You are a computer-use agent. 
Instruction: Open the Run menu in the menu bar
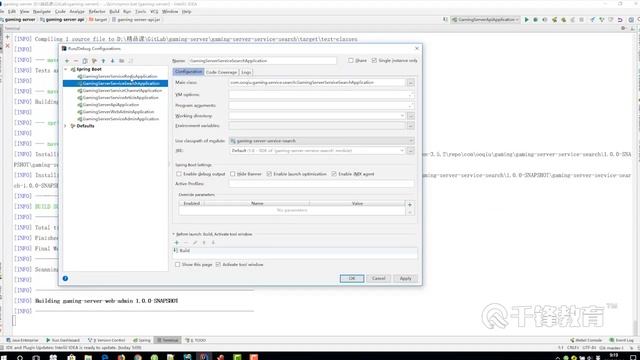tap(127, 11)
